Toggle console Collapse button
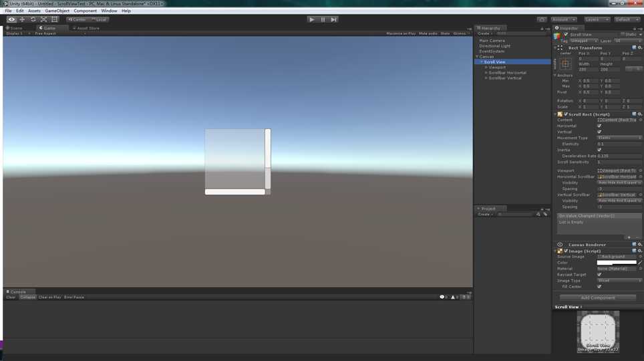This screenshot has width=644, height=361. coord(28,297)
